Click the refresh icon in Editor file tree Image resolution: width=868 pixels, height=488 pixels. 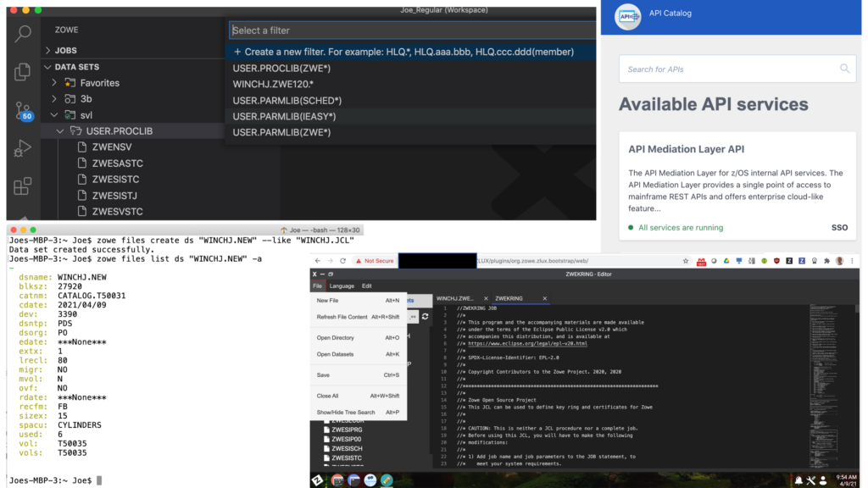pos(426,317)
